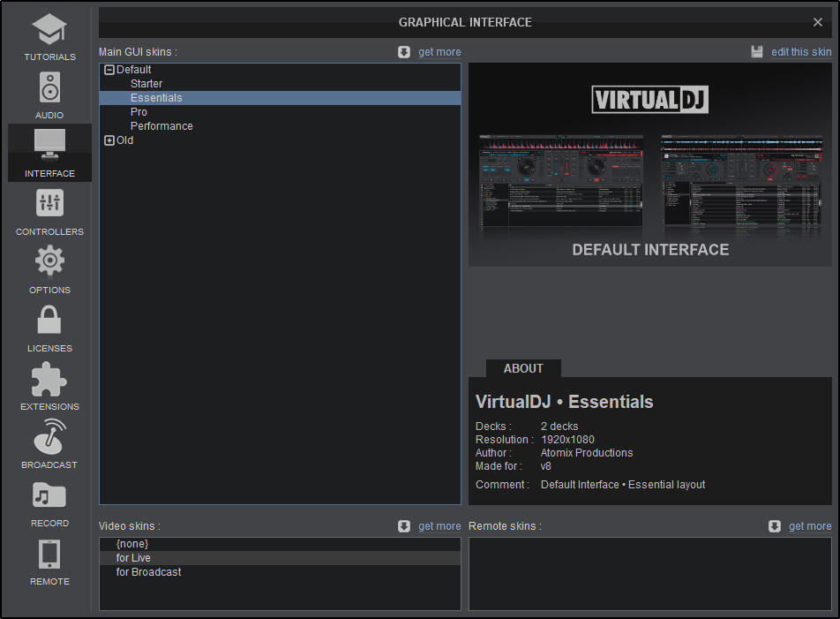This screenshot has width=840, height=619.
Task: Click the v8 Made for value
Action: tap(546, 466)
